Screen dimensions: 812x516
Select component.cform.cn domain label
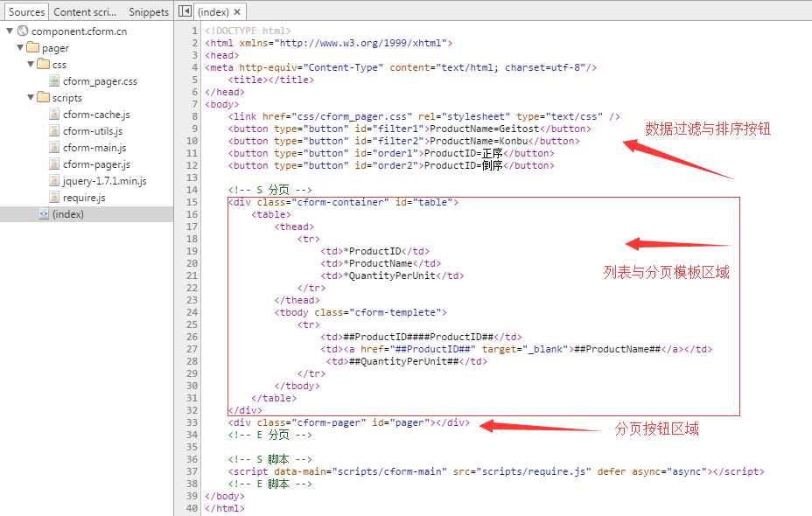coord(79,31)
